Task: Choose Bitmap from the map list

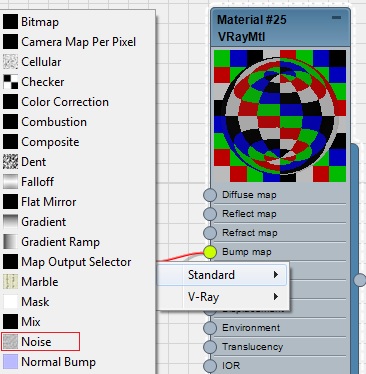Action: (x=40, y=22)
